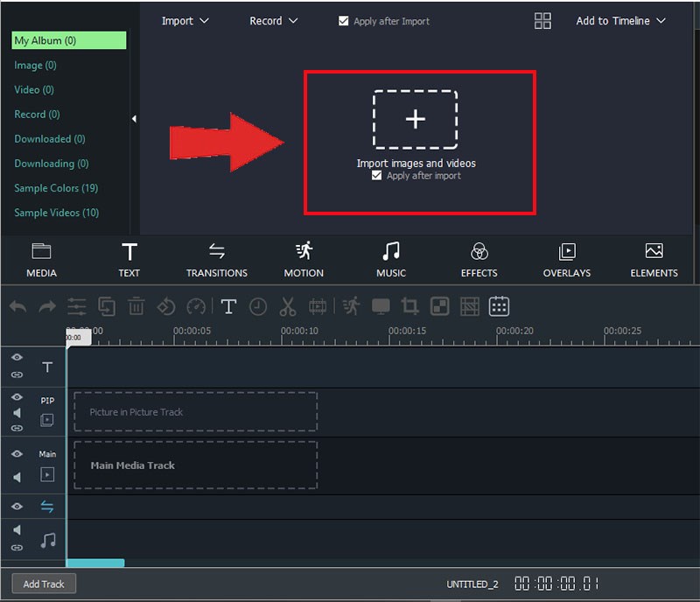The width and height of the screenshot is (700, 602).
Task: Open the Add to Timeline dropdown
Action: coord(620,21)
